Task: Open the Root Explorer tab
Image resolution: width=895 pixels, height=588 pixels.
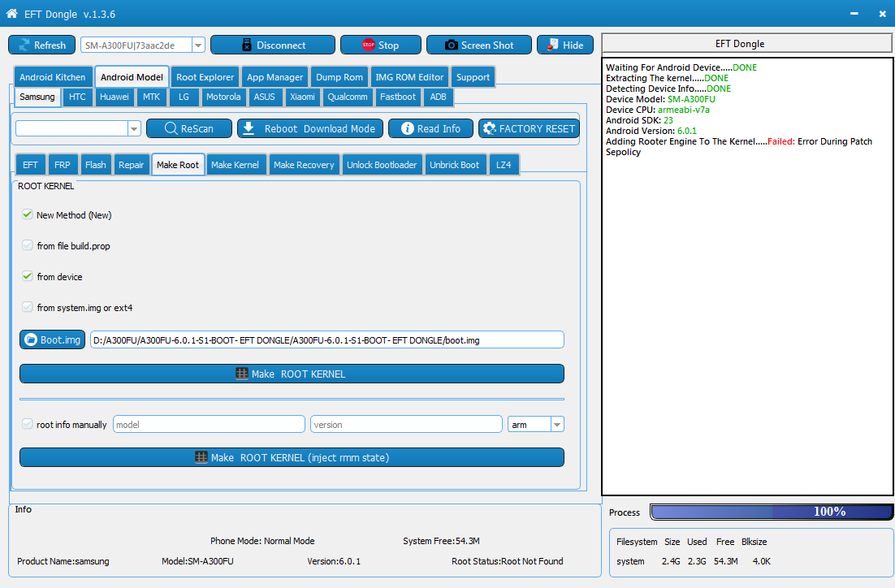Action: tap(205, 77)
